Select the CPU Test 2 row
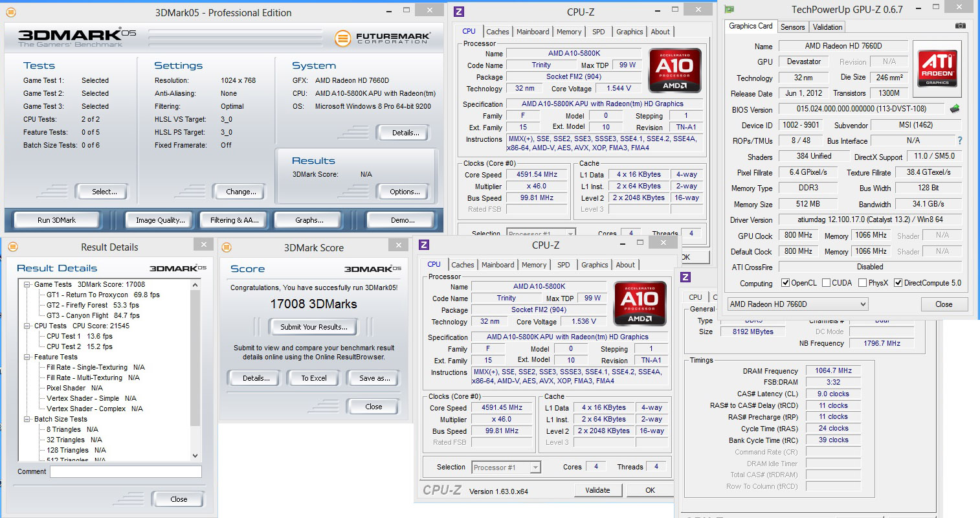Screen dimensions: 980x518 click(79, 346)
